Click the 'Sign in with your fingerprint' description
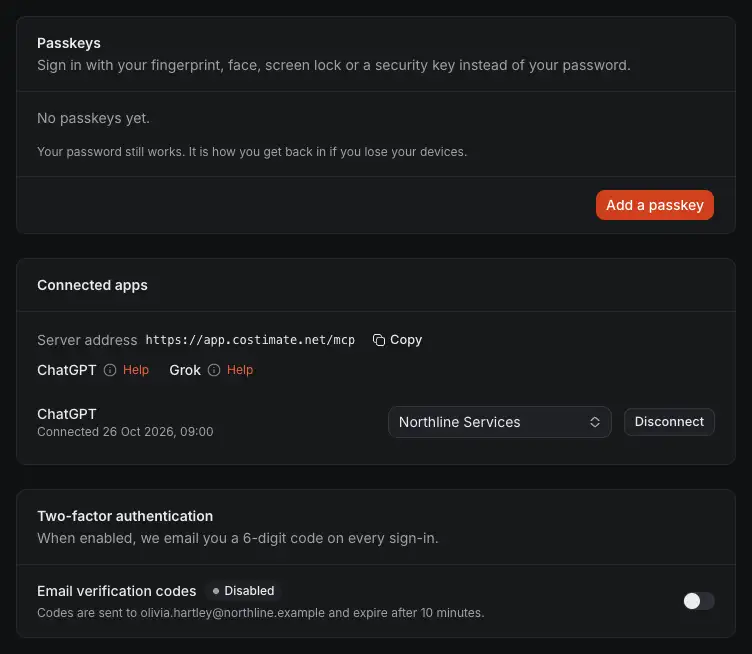Viewport: 752px width, 654px height. coord(334,65)
